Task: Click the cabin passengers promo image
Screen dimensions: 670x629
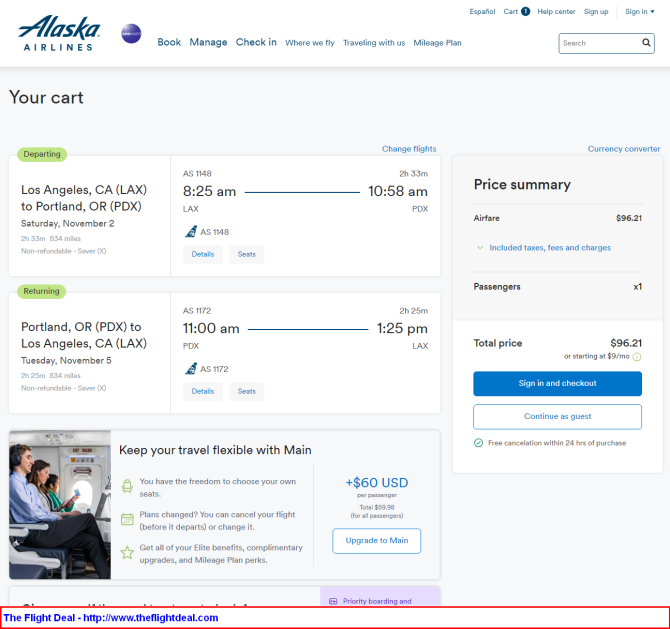Action: pyautogui.click(x=60, y=505)
